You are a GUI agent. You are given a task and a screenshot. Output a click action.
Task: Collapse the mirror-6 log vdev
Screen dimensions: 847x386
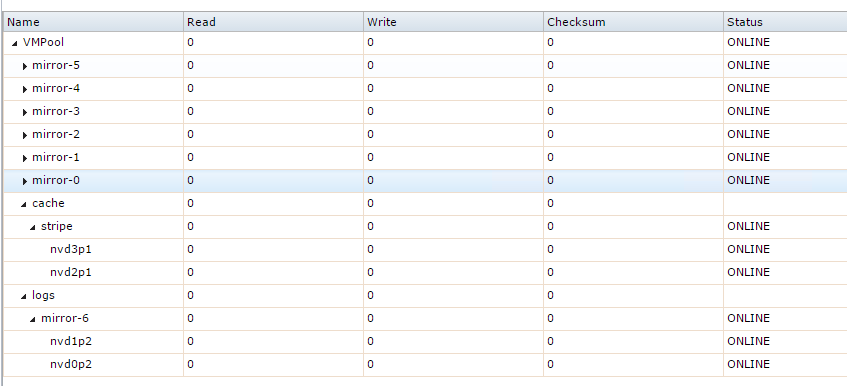point(32,319)
